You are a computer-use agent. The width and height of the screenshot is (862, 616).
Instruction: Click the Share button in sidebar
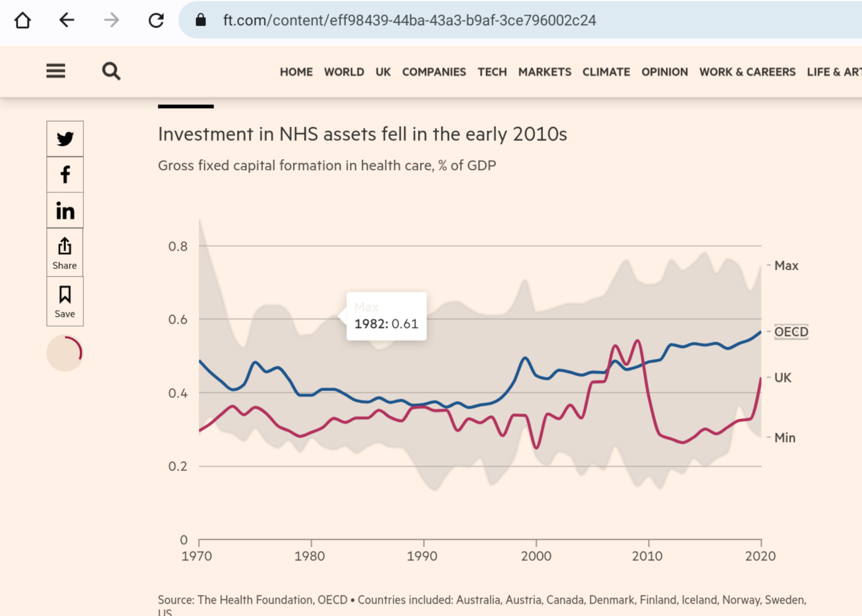(65, 253)
